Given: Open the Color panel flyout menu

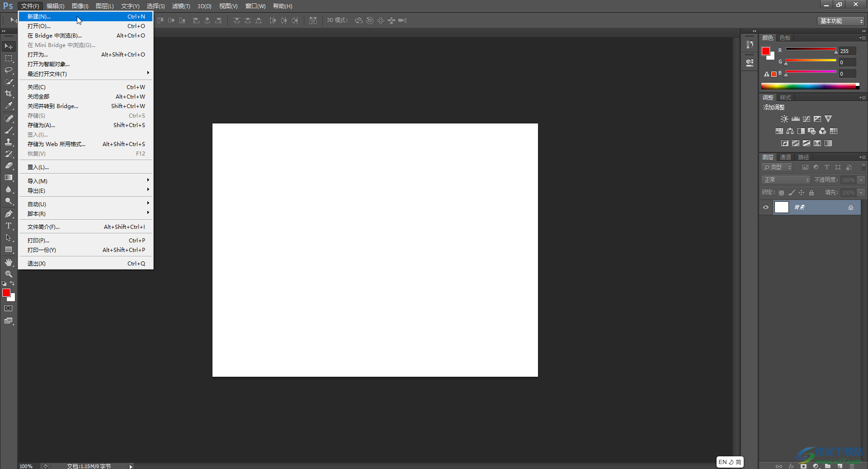Looking at the screenshot, I should tap(863, 38).
